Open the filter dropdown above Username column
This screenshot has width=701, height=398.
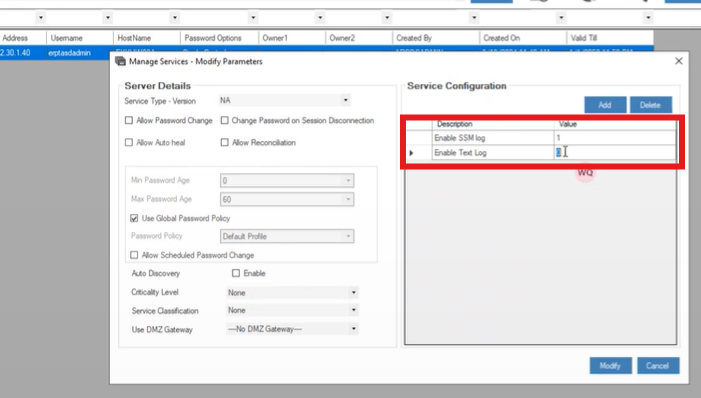tap(108, 17)
